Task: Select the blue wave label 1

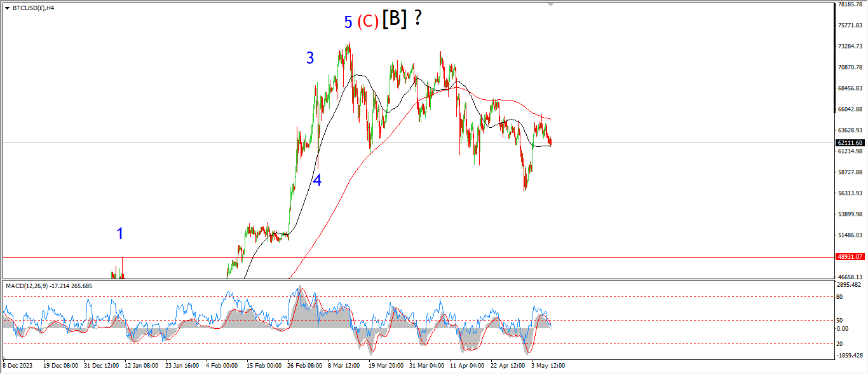Action: coord(119,234)
